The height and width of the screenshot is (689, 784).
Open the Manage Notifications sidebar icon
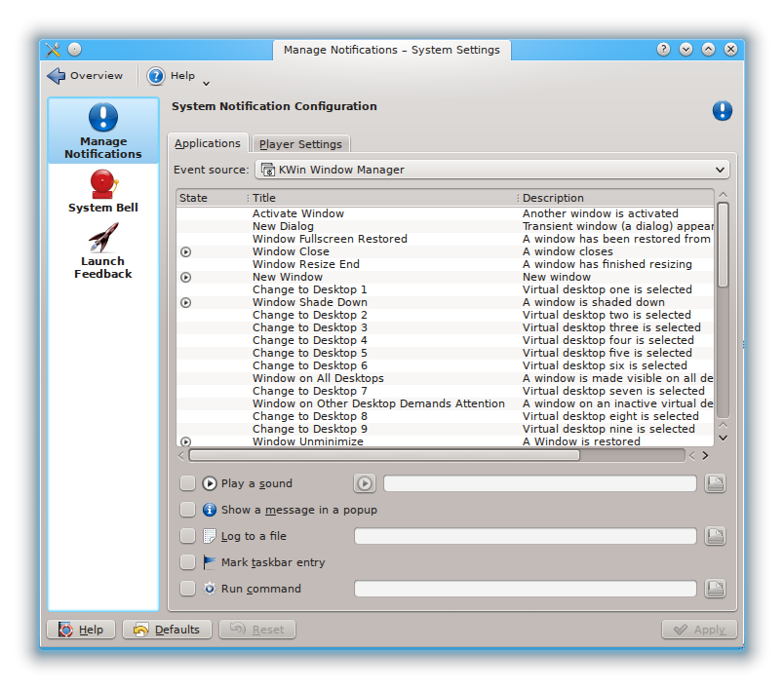click(102, 119)
